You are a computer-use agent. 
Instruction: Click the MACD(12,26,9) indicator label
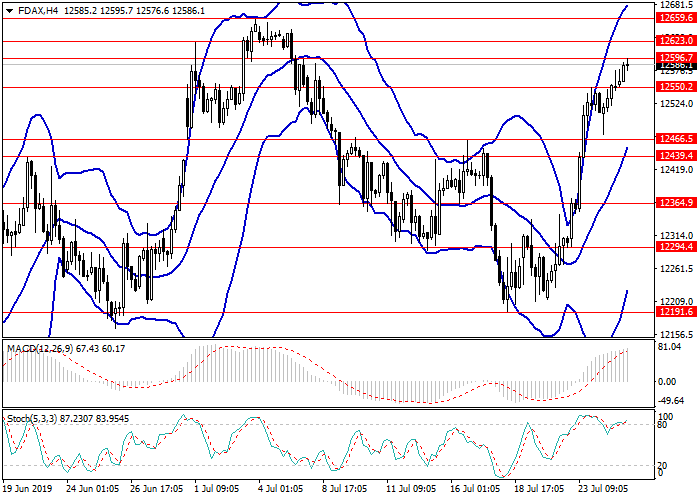(40, 349)
